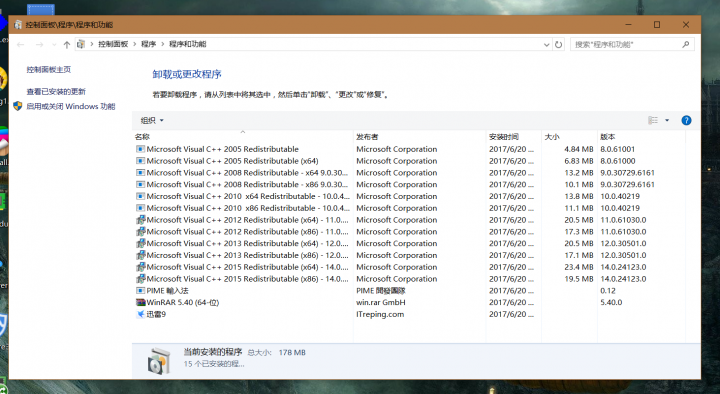The width and height of the screenshot is (720, 394).
Task: Click the 9.0.30729.6161 version of 2008 x64
Action: coord(627,173)
